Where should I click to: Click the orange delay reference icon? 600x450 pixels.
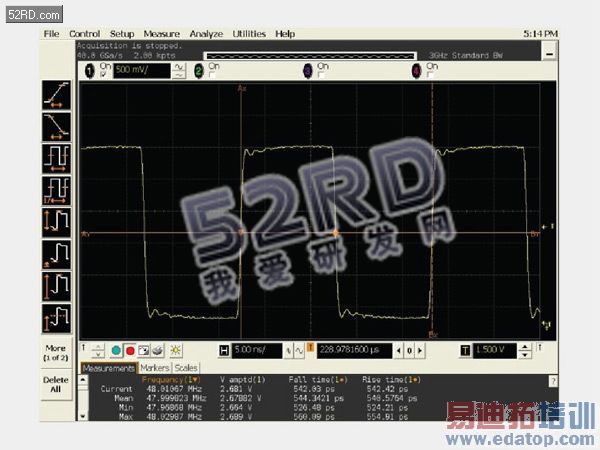[x=310, y=347]
